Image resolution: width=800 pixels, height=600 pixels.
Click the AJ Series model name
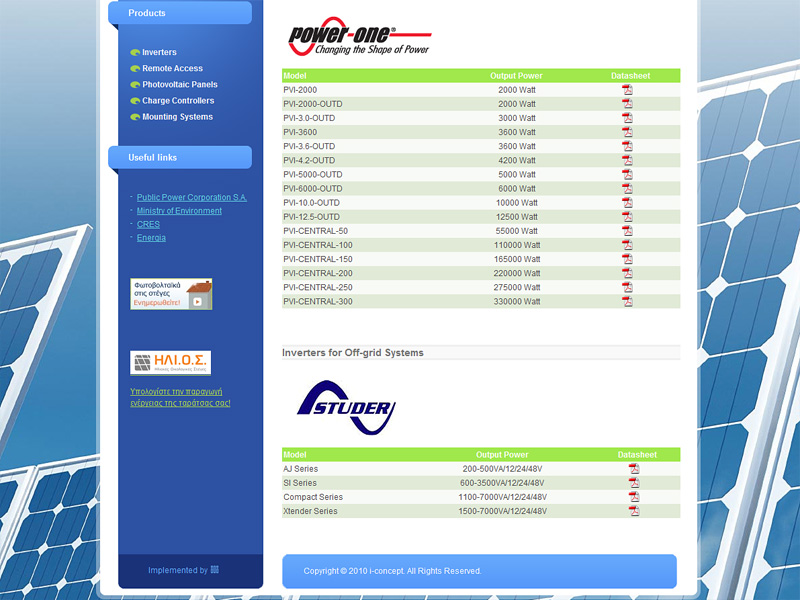coord(301,469)
